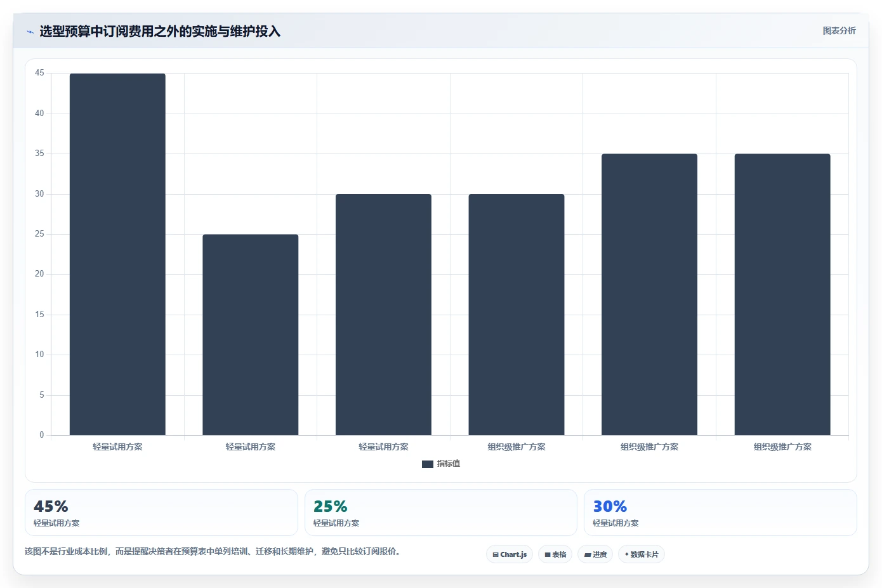This screenshot has height=588, width=882.
Task: Click the 数据卡片 chip
Action: click(642, 554)
